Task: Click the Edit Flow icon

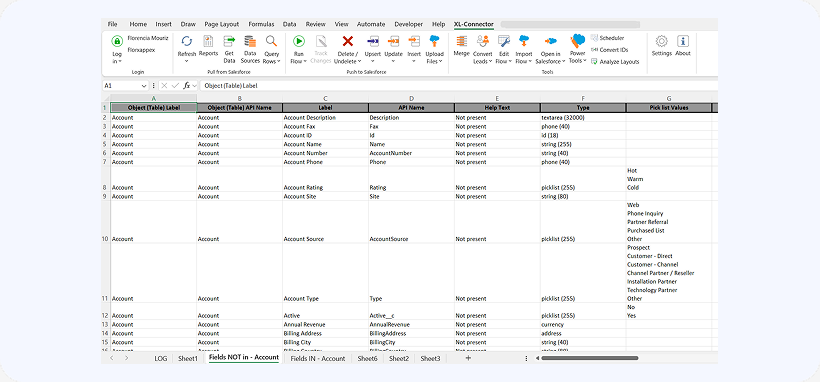Action: point(504,41)
